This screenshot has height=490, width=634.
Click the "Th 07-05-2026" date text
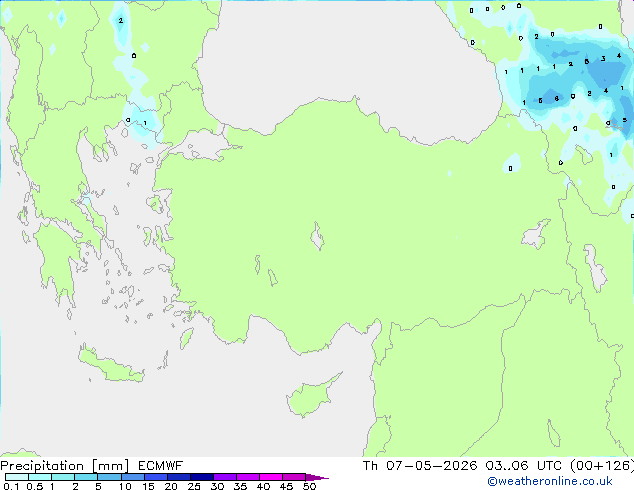(420, 466)
